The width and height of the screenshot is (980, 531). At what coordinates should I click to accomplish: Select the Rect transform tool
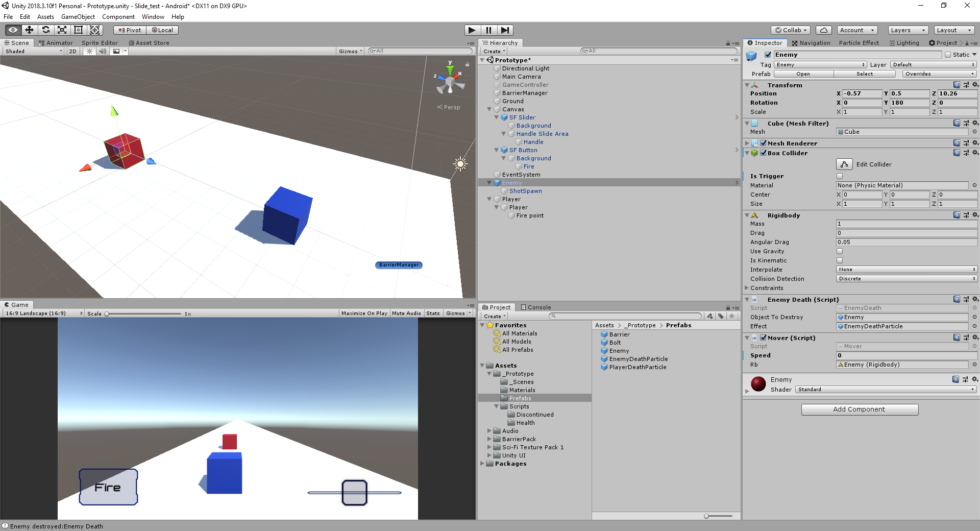tap(79, 30)
